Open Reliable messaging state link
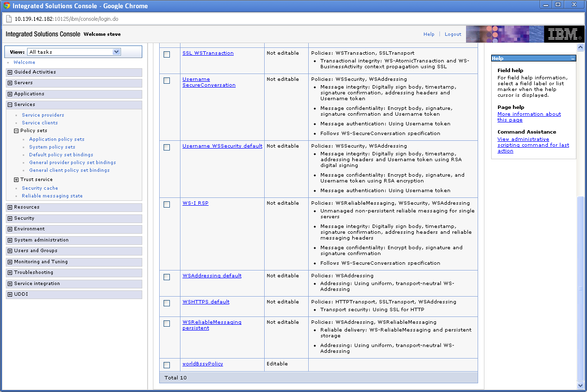 point(52,196)
